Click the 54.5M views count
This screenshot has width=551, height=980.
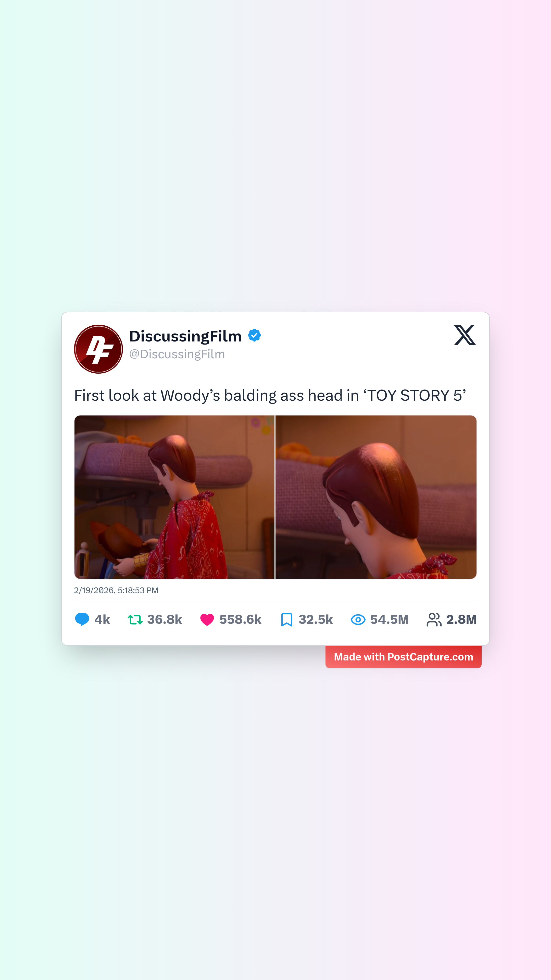389,620
